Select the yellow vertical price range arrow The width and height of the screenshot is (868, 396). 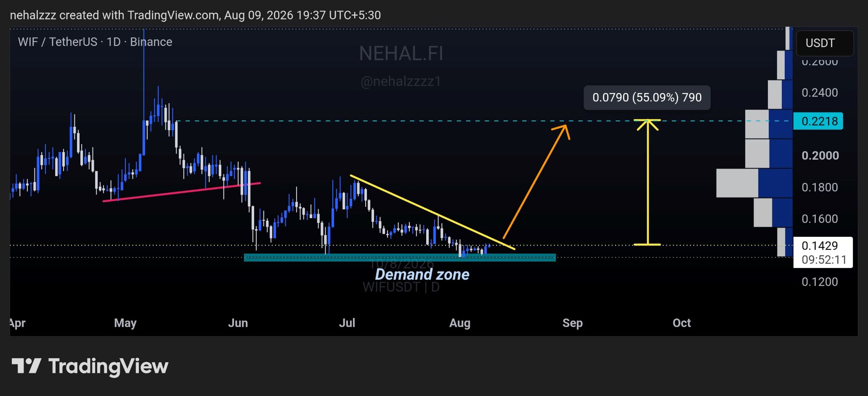click(648, 182)
